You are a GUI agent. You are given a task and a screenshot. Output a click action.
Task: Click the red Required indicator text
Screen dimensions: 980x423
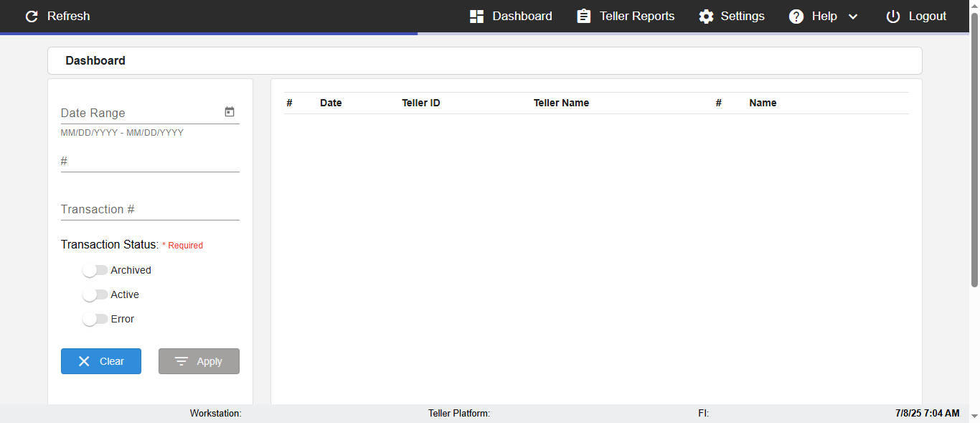[183, 246]
